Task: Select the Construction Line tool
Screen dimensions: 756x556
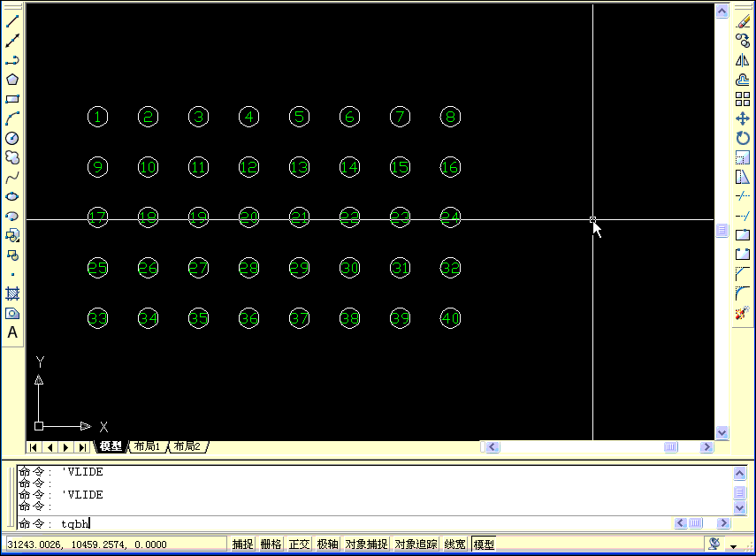Action: [x=12, y=41]
